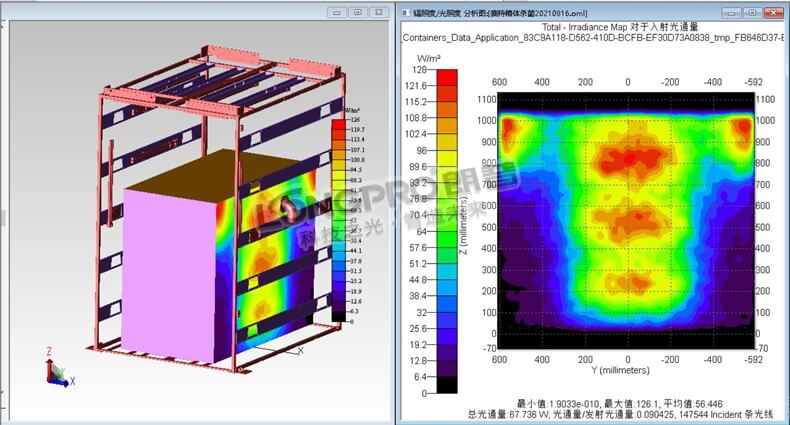
Task: Maximize the irradiance map window
Action: pos(753,13)
